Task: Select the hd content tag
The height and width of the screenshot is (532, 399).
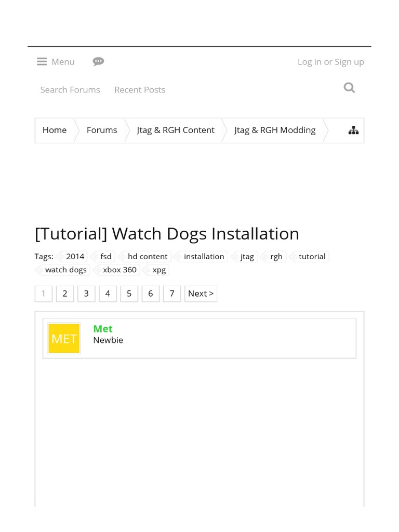Action: coord(145,257)
